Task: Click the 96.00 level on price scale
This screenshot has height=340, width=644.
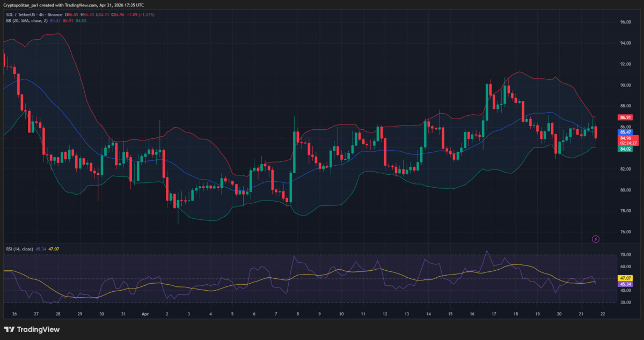Action: [x=625, y=23]
